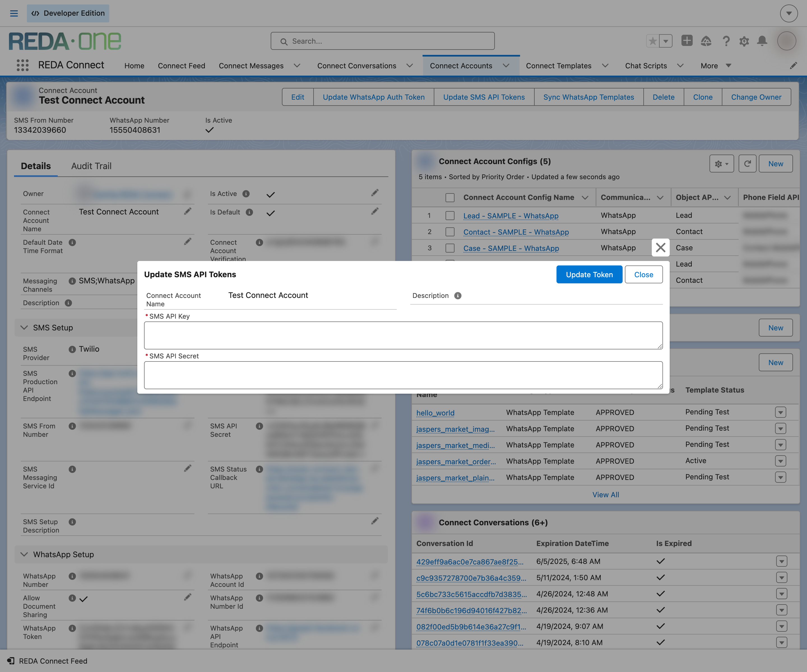Screen dimensions: 807x672
Task: Open row actions for hello_world template
Action: click(780, 412)
